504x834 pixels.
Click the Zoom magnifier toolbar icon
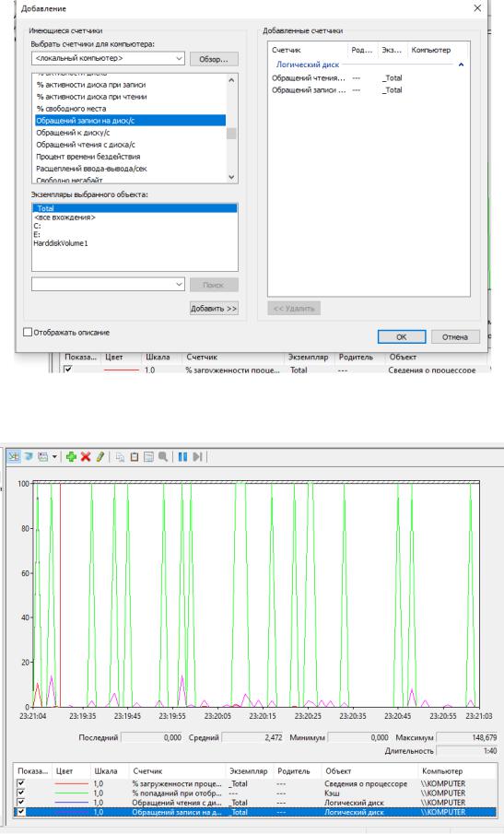163,456
